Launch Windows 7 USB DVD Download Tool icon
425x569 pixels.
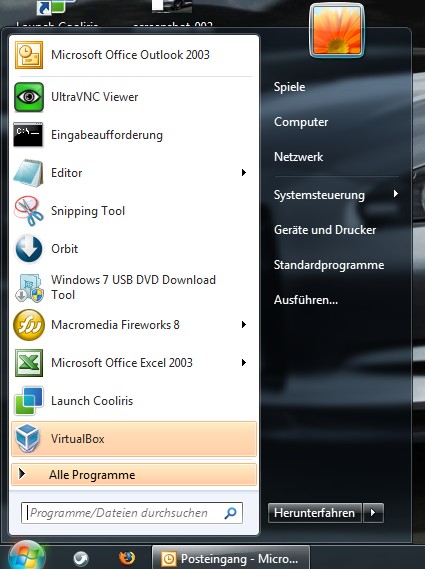29,287
